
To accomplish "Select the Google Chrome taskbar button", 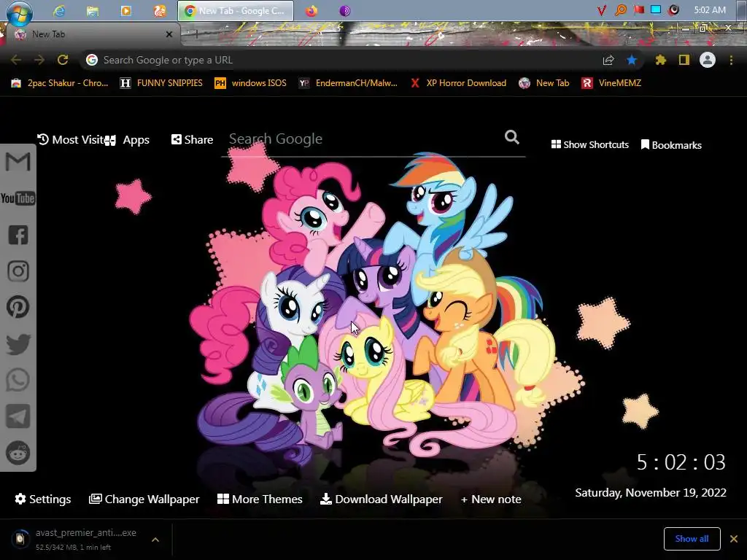I will tap(236, 10).
